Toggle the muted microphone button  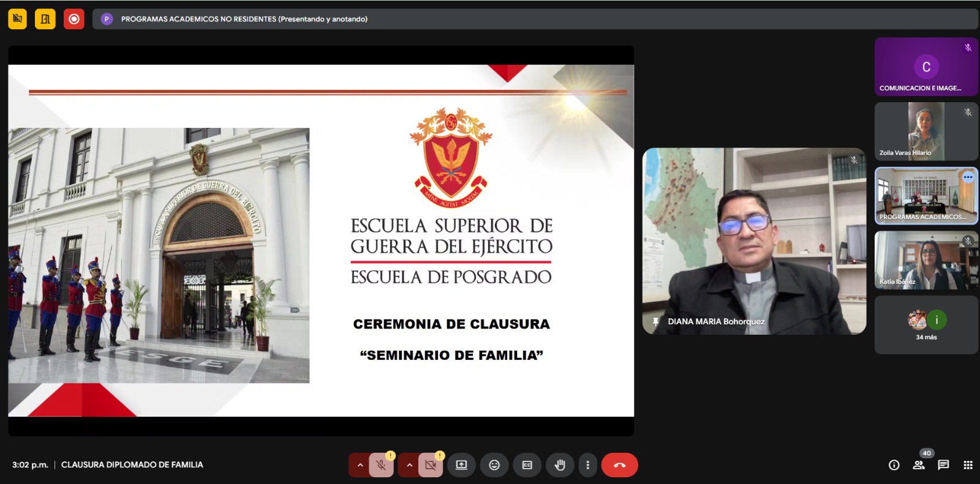[381, 466]
